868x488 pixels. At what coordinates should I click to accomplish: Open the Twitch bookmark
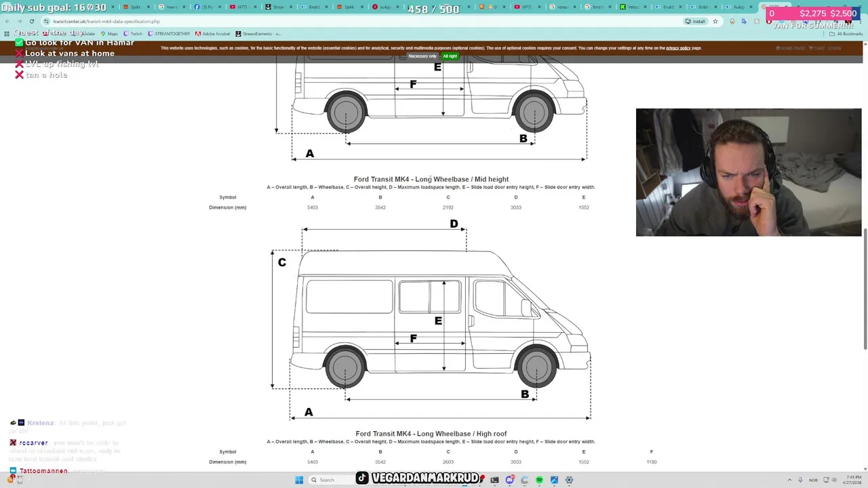click(x=133, y=33)
